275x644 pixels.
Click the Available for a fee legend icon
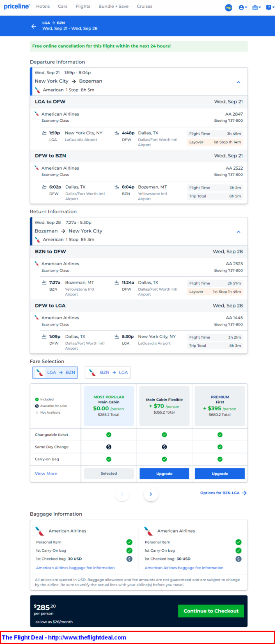tap(37, 406)
